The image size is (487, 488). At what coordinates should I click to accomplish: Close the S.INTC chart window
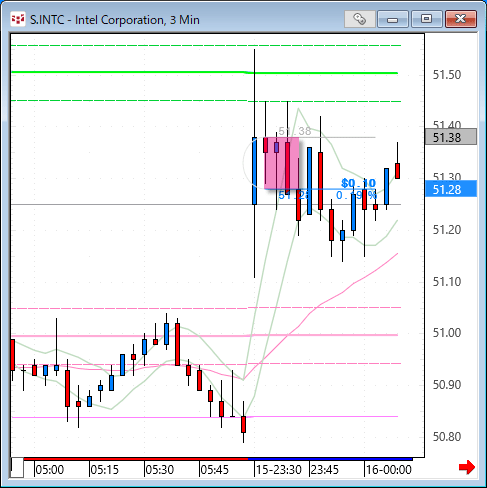click(x=461, y=19)
